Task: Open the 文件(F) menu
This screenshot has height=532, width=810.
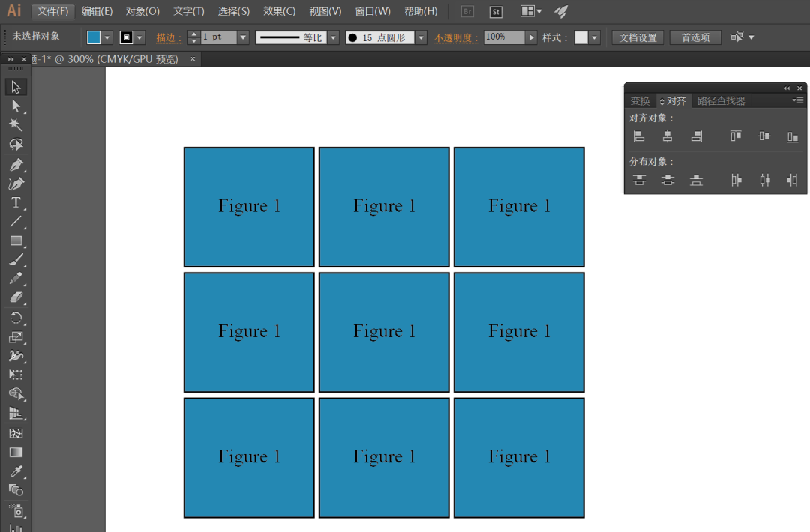Action: coord(53,11)
